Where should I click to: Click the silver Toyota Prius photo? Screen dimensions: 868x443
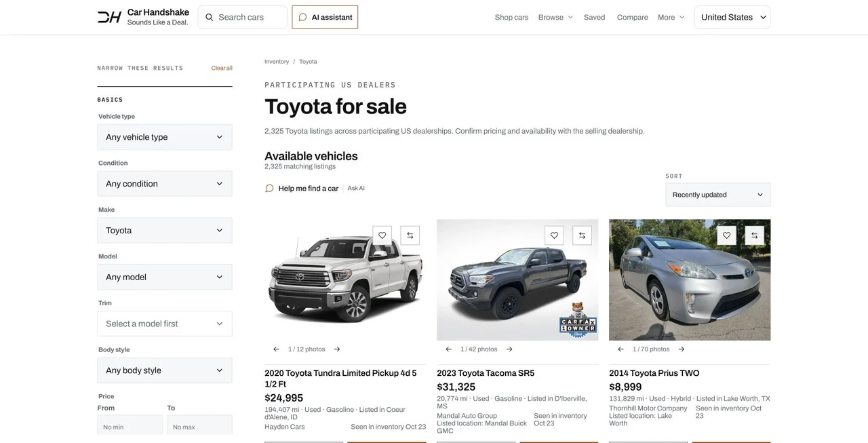[x=690, y=280]
